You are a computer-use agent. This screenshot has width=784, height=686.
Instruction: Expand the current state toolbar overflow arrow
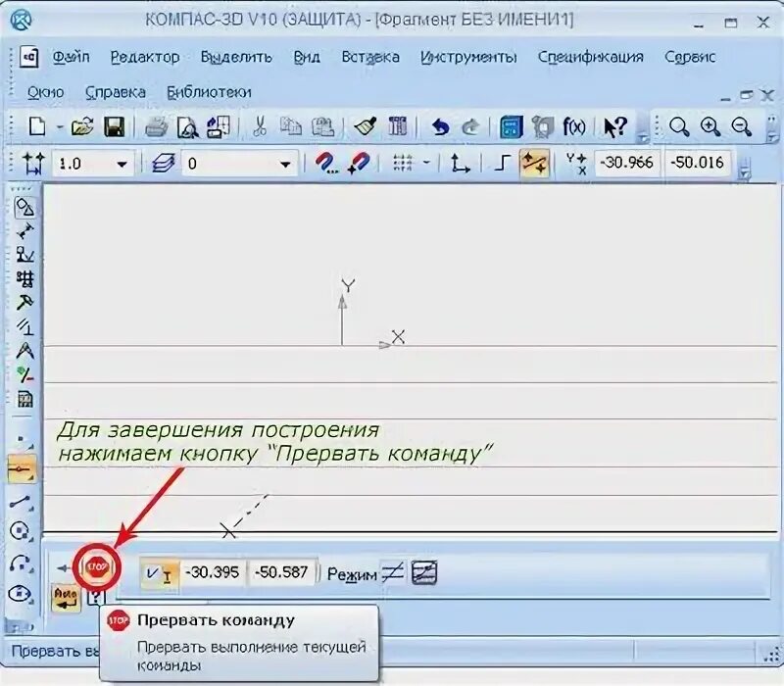745,172
